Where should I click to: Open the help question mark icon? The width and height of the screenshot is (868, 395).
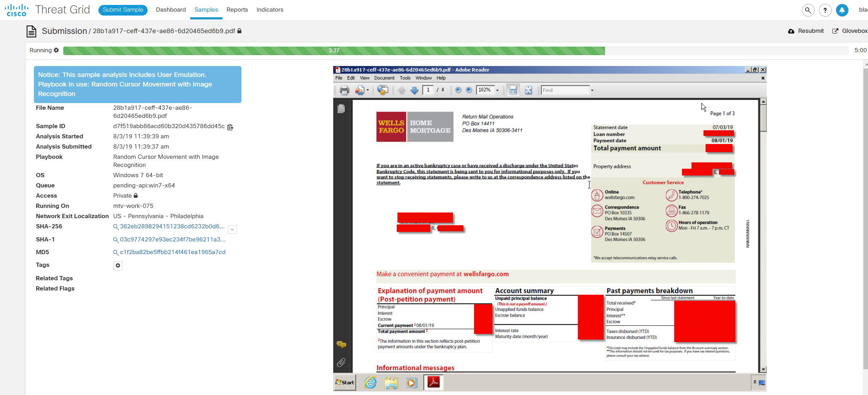point(825,10)
